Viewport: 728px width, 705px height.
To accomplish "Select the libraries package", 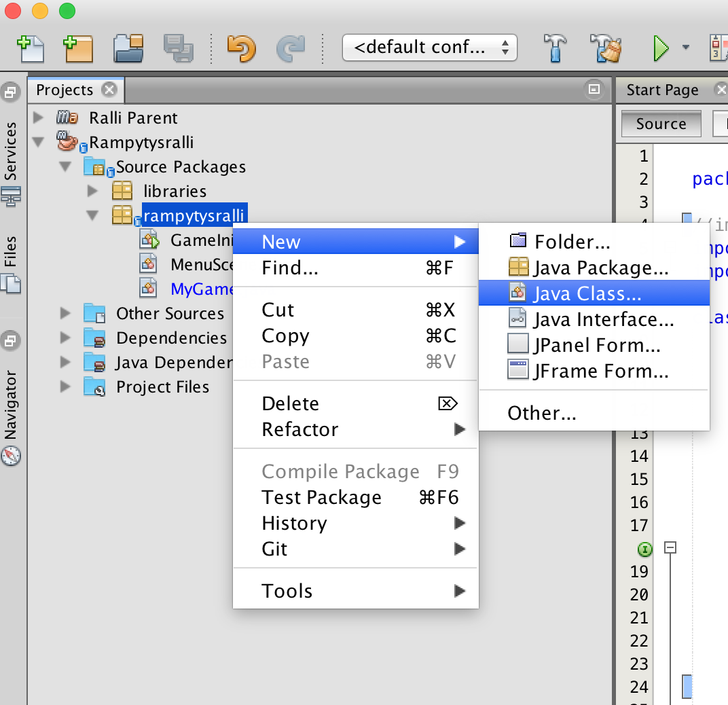I will click(175, 192).
